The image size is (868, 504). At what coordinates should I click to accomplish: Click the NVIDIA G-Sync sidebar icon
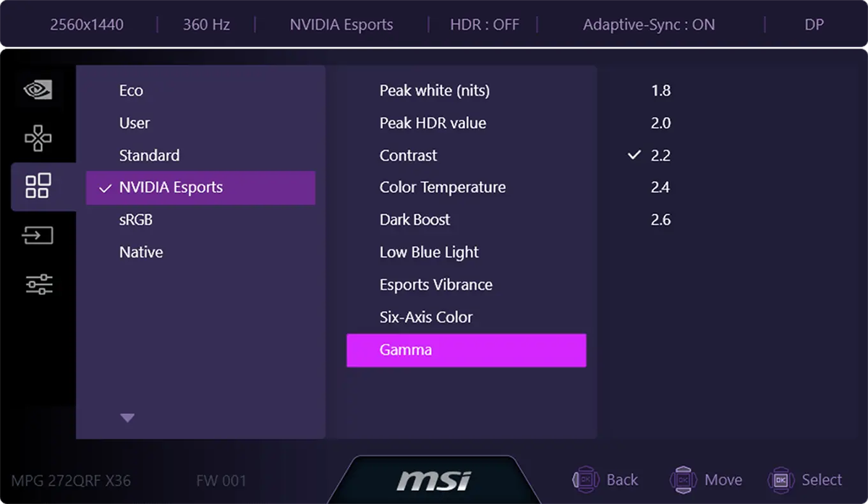click(x=38, y=90)
